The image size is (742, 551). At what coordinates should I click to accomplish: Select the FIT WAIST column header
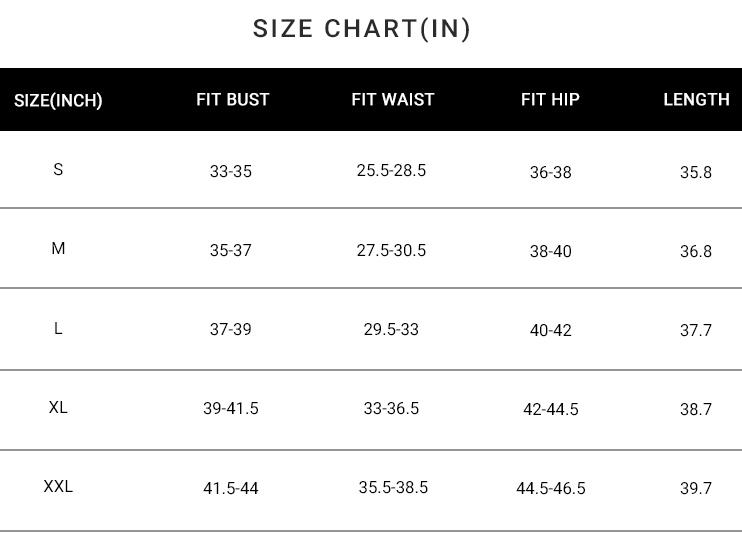coord(393,99)
